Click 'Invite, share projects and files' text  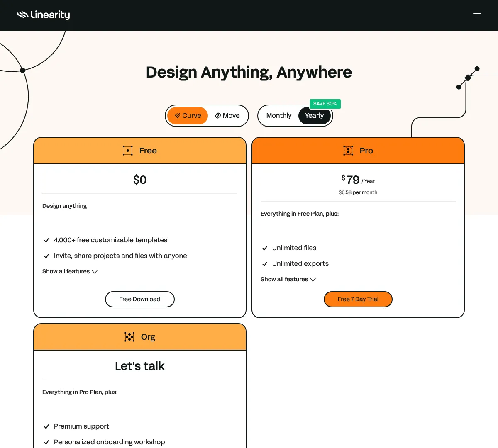point(120,256)
